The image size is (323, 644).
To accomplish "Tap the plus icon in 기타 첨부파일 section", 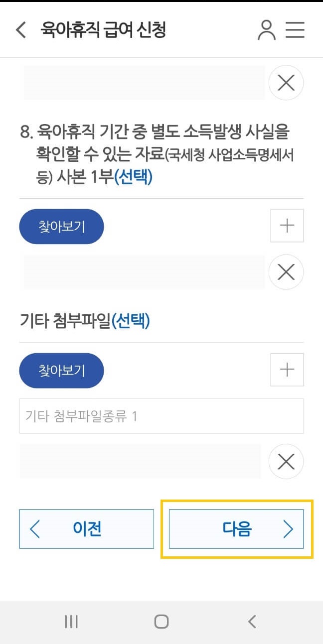I will (x=287, y=370).
